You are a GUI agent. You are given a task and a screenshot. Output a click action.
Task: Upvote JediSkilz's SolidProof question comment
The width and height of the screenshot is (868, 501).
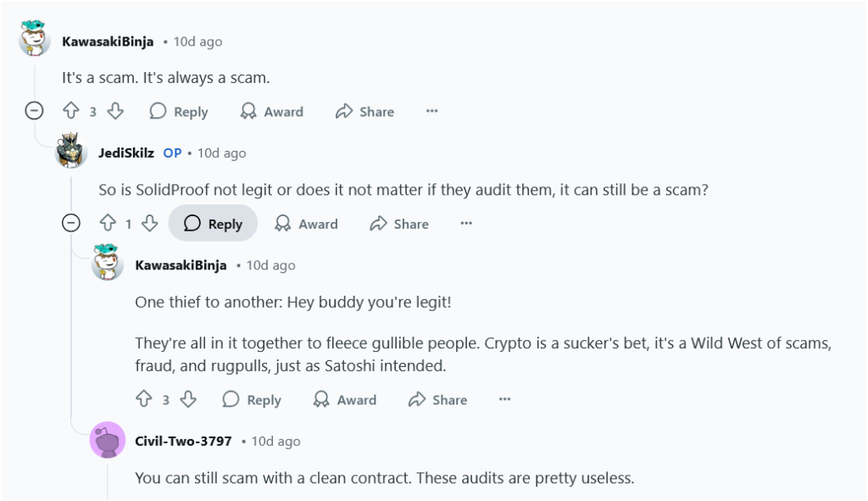[x=108, y=223]
